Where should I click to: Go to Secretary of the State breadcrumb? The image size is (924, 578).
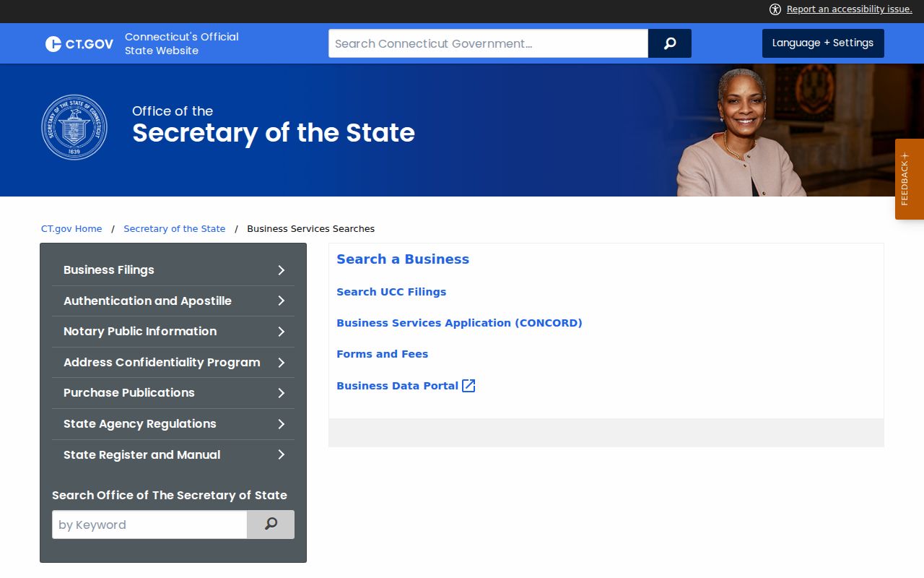click(x=175, y=229)
